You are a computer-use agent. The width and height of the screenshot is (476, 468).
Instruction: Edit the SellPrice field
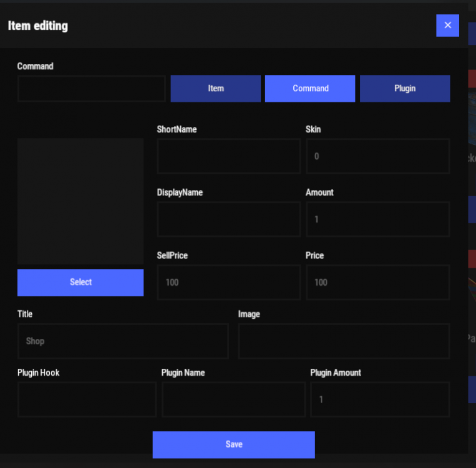228,282
